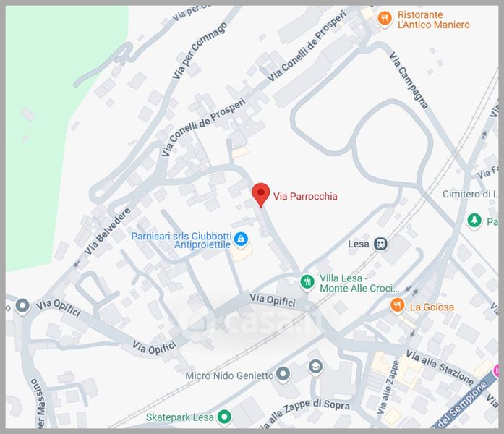
Task: Open the Ristorante L'Antico Maniero label
Action: click(434, 20)
